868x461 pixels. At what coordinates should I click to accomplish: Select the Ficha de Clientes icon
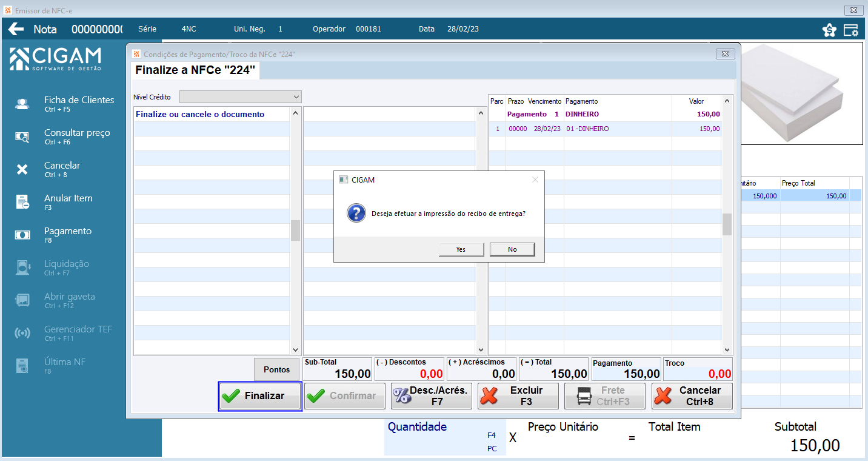point(22,104)
